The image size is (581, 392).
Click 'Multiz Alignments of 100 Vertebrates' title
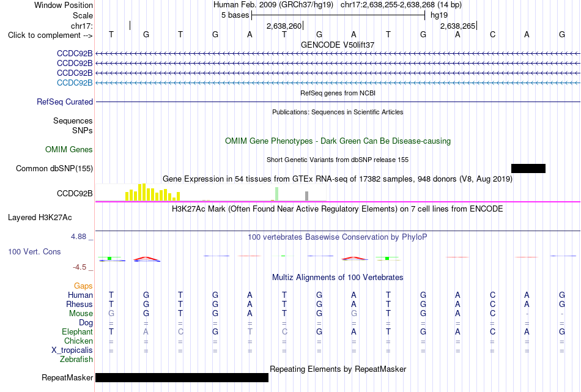click(x=338, y=278)
